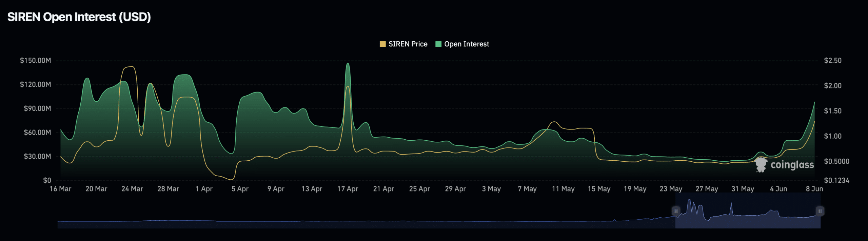Click the $1.50 right axis label
This screenshot has width=868, height=241.
(833, 111)
